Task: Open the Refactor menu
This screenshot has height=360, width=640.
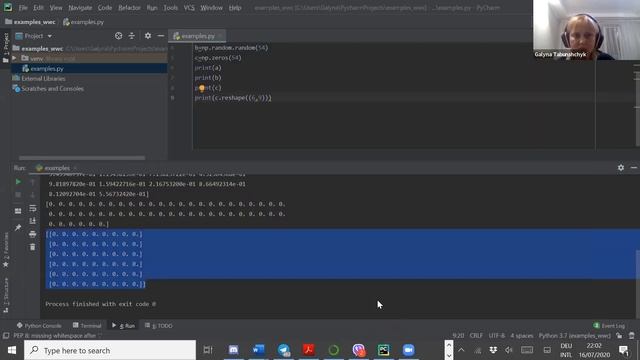Action: [129, 8]
